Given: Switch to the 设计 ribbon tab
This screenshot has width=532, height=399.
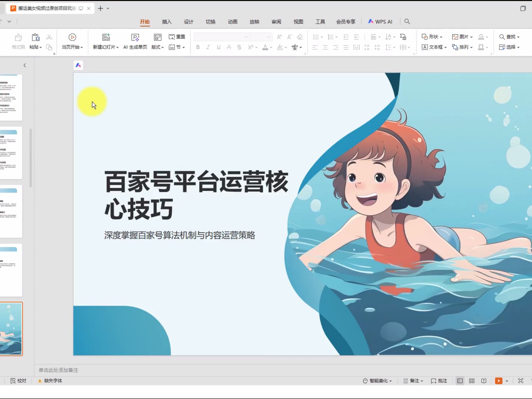Looking at the screenshot, I should point(189,22).
